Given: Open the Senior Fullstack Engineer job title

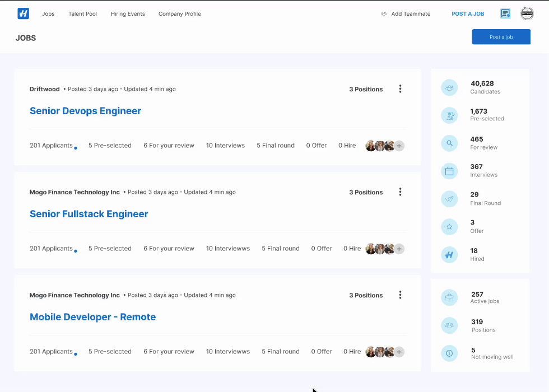Looking at the screenshot, I should [89, 214].
